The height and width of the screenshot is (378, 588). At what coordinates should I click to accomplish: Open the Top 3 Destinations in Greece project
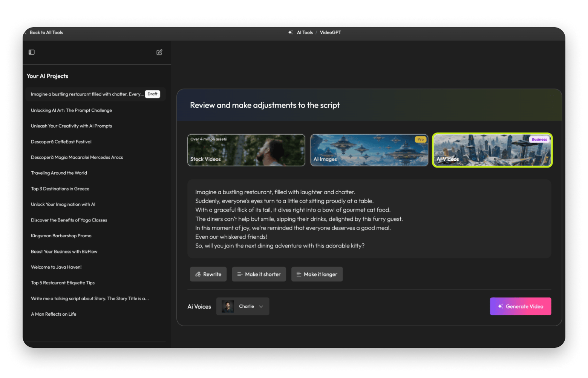[x=60, y=189]
